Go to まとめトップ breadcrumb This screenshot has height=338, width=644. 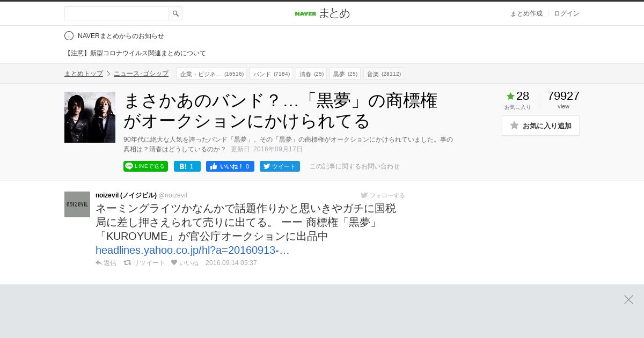coord(84,74)
